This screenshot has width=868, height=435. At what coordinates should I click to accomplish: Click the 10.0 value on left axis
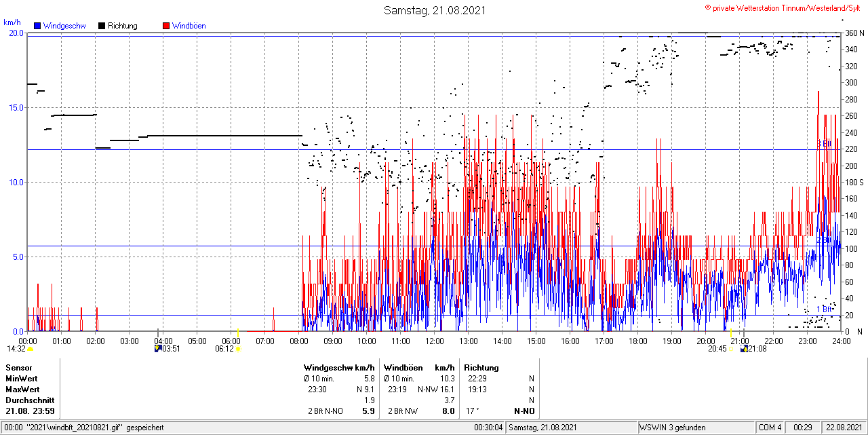[x=16, y=182]
